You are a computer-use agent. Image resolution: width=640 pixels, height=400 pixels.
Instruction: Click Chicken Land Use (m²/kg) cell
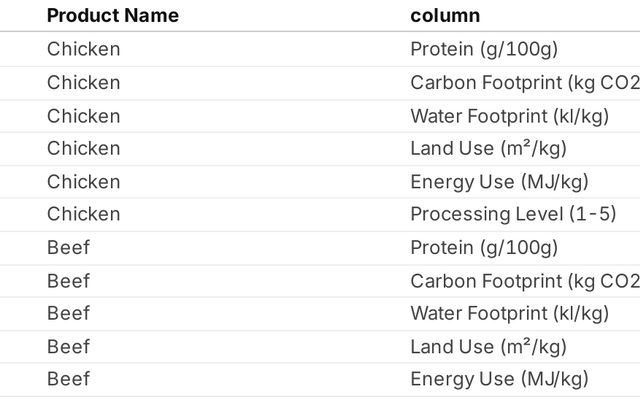pos(489,149)
